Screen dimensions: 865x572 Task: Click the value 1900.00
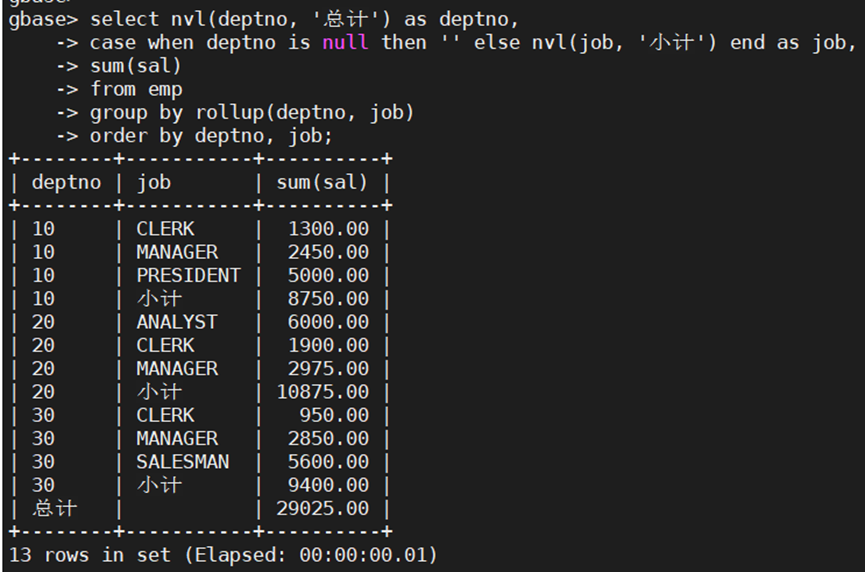pos(328,345)
